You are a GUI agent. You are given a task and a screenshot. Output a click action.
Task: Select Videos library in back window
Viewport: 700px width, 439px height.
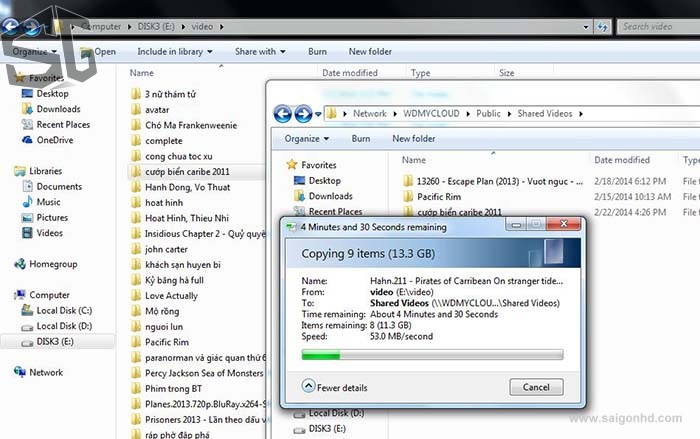(x=50, y=233)
